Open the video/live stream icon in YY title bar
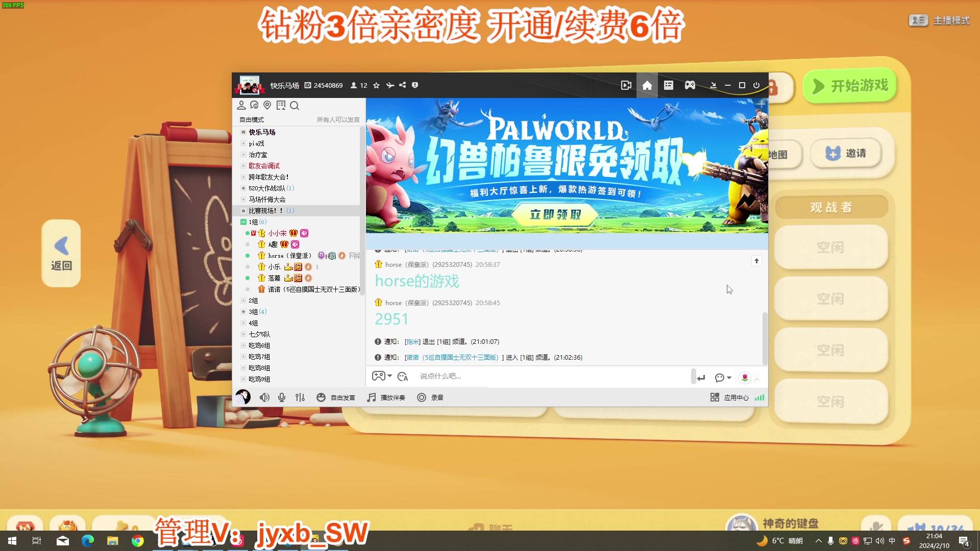980x551 pixels. coord(626,85)
